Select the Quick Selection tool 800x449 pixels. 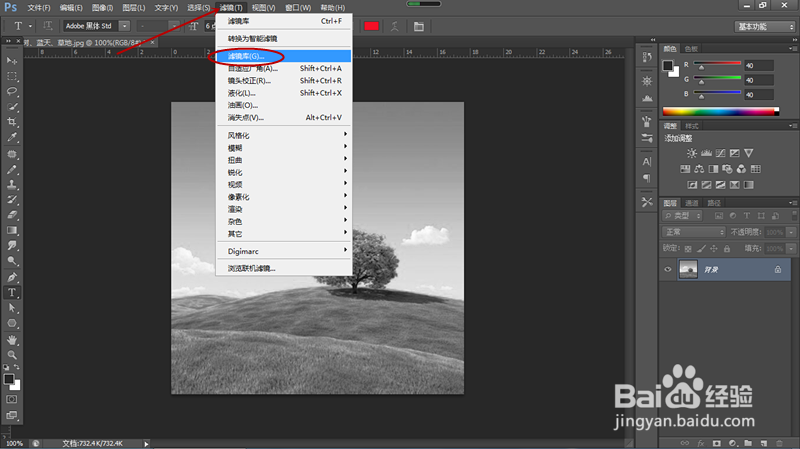pos(12,107)
